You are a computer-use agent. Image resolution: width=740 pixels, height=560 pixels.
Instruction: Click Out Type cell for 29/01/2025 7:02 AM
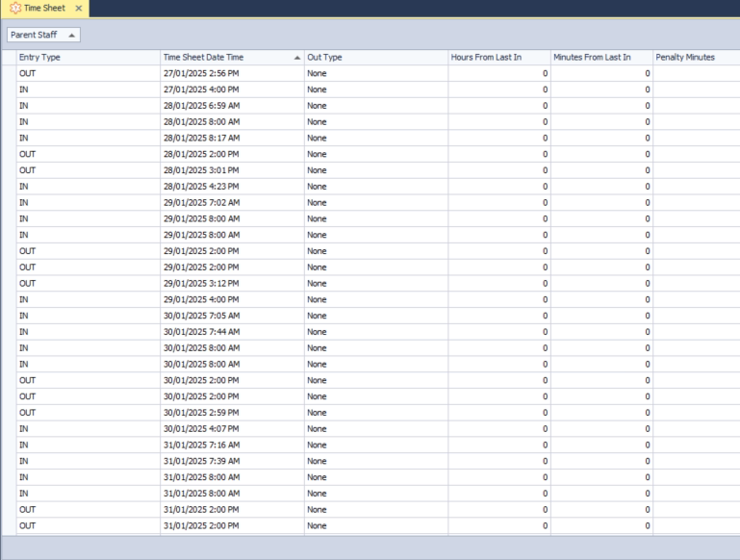click(375, 203)
